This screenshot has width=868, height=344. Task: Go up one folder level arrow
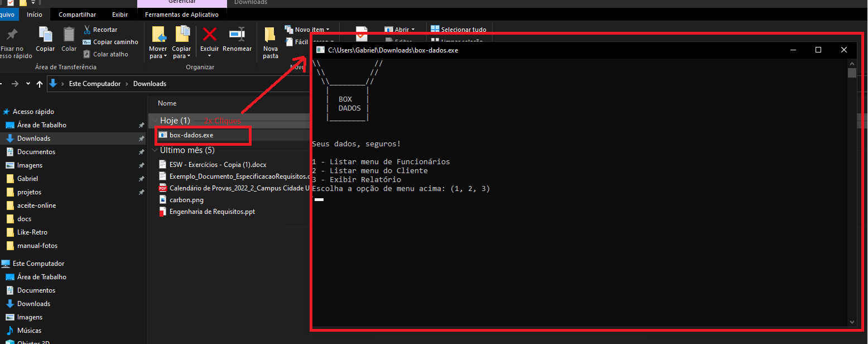pyautogui.click(x=40, y=84)
